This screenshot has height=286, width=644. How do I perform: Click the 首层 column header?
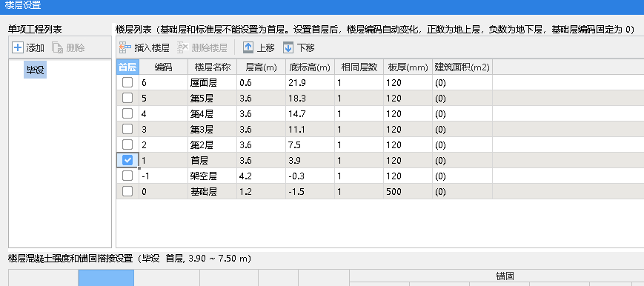127,67
